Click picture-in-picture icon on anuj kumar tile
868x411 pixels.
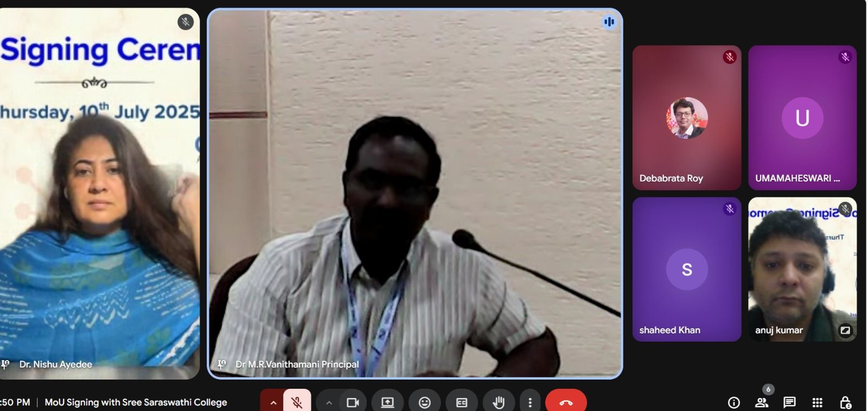[x=845, y=330]
